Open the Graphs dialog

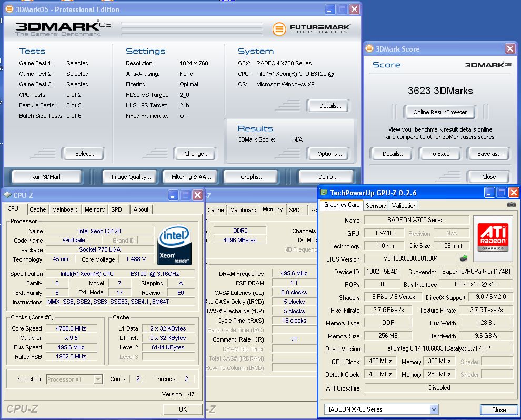click(x=252, y=177)
